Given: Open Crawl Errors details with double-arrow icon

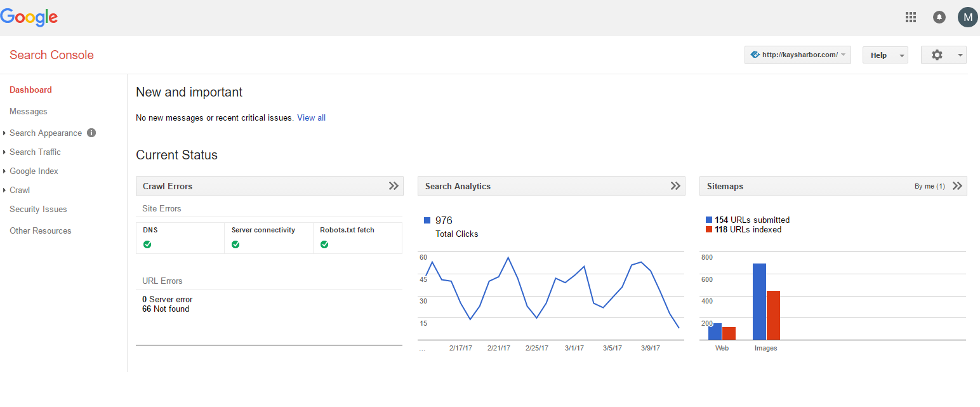Looking at the screenshot, I should pos(394,186).
